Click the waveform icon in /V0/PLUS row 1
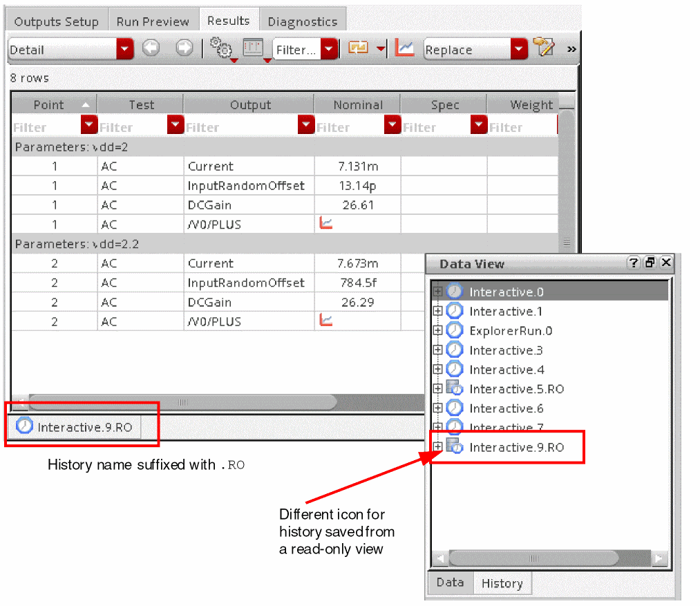 [x=325, y=223]
